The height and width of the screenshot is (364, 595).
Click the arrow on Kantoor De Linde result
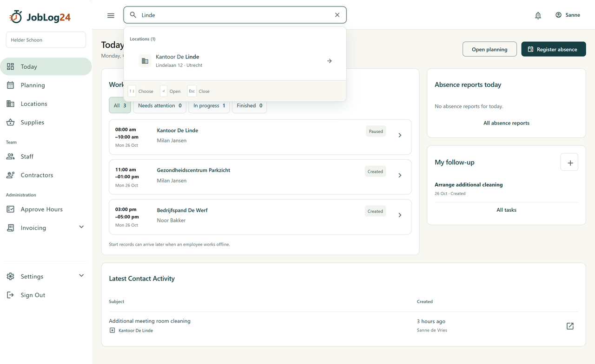(x=329, y=61)
